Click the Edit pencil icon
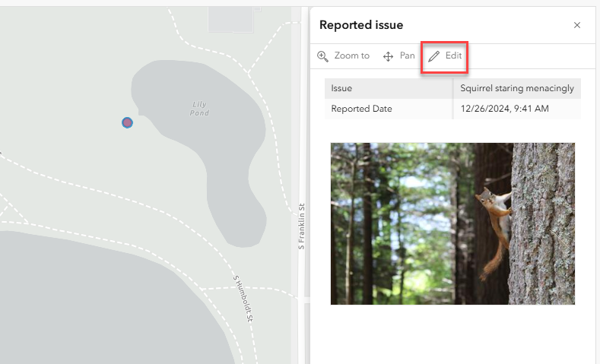Viewport: 600px width, 364px height. coord(434,56)
